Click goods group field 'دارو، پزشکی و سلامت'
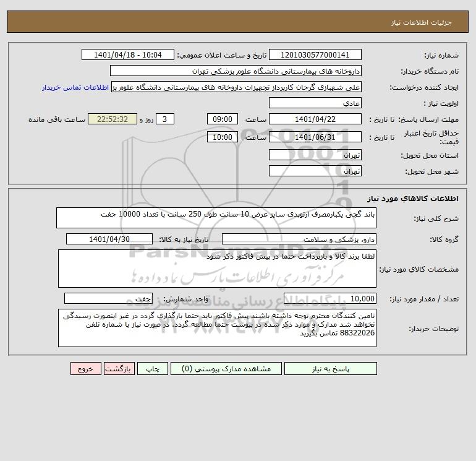The image size is (476, 461). [299, 239]
